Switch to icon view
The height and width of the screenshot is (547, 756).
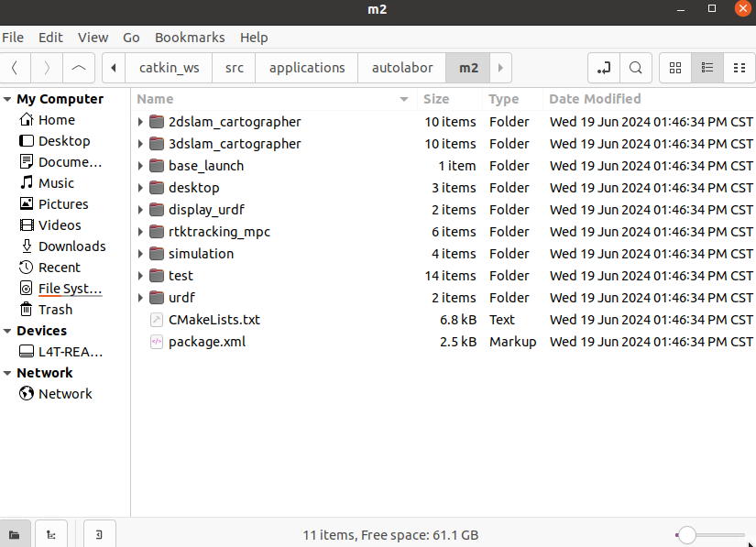(675, 68)
